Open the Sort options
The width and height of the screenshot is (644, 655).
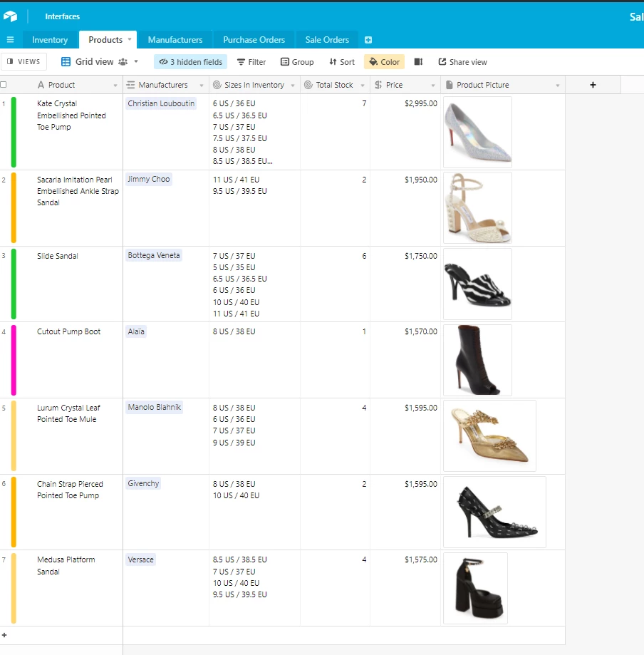[x=342, y=62]
